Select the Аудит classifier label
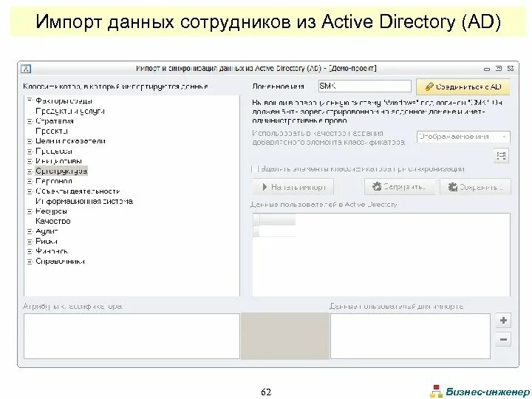The width and height of the screenshot is (532, 399). click(x=47, y=231)
